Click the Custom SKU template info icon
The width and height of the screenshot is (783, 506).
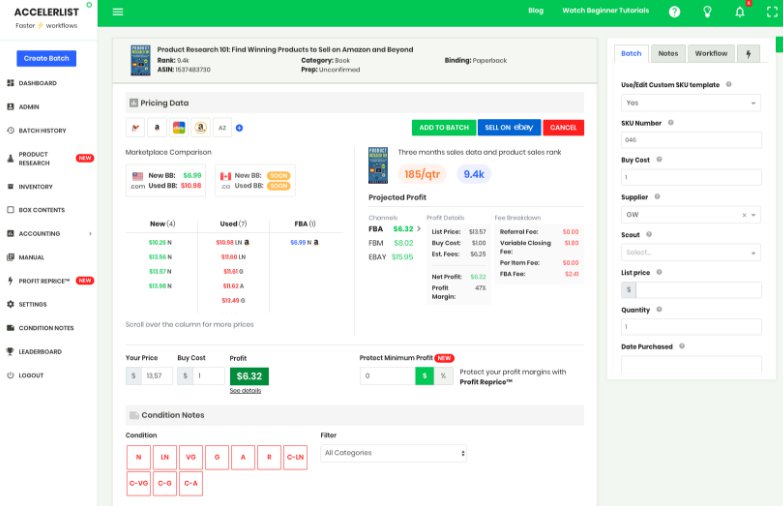coord(729,84)
